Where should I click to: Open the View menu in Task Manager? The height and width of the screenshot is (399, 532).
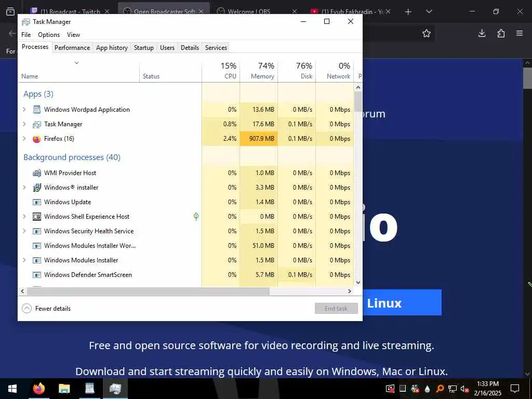pyautogui.click(x=73, y=35)
